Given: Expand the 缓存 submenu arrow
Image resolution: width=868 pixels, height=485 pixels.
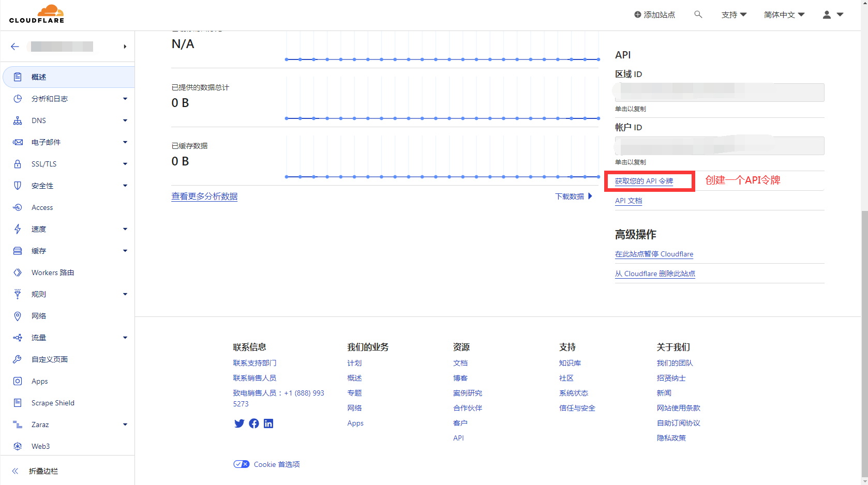Looking at the screenshot, I should tap(125, 251).
